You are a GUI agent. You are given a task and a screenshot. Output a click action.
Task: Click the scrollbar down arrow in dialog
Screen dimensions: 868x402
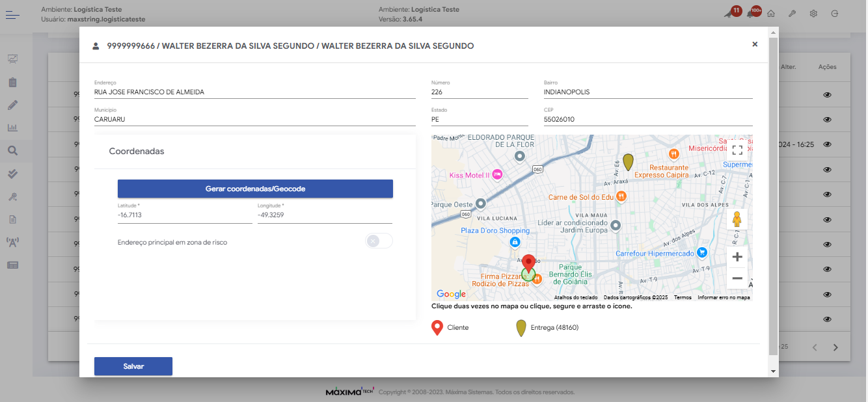773,371
